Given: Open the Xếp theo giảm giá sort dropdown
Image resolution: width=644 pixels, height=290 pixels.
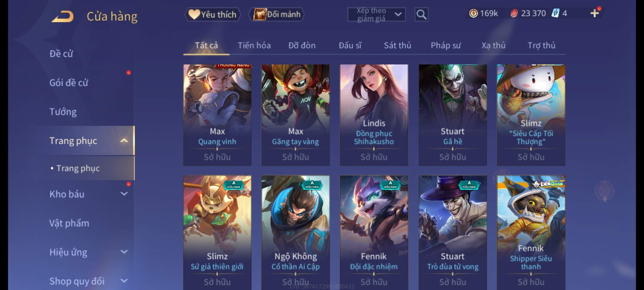Looking at the screenshot, I should pyautogui.click(x=376, y=15).
